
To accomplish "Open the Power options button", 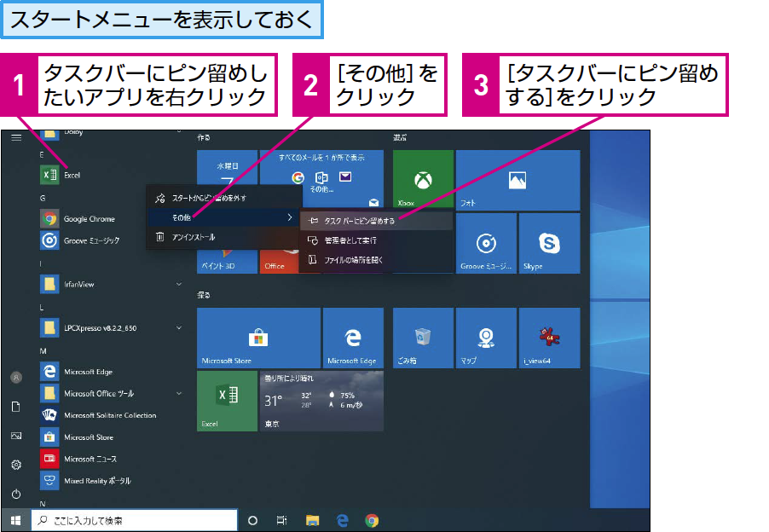I will tap(16, 494).
